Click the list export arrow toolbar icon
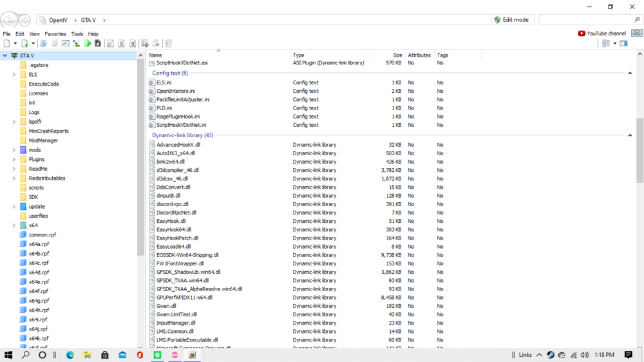The height and width of the screenshot is (362, 644). pyautogui.click(x=144, y=44)
